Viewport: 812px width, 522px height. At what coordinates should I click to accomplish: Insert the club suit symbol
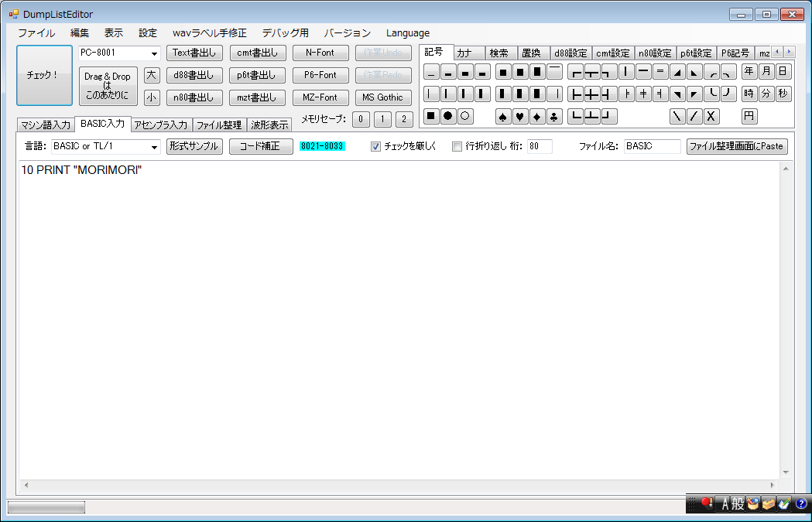554,117
